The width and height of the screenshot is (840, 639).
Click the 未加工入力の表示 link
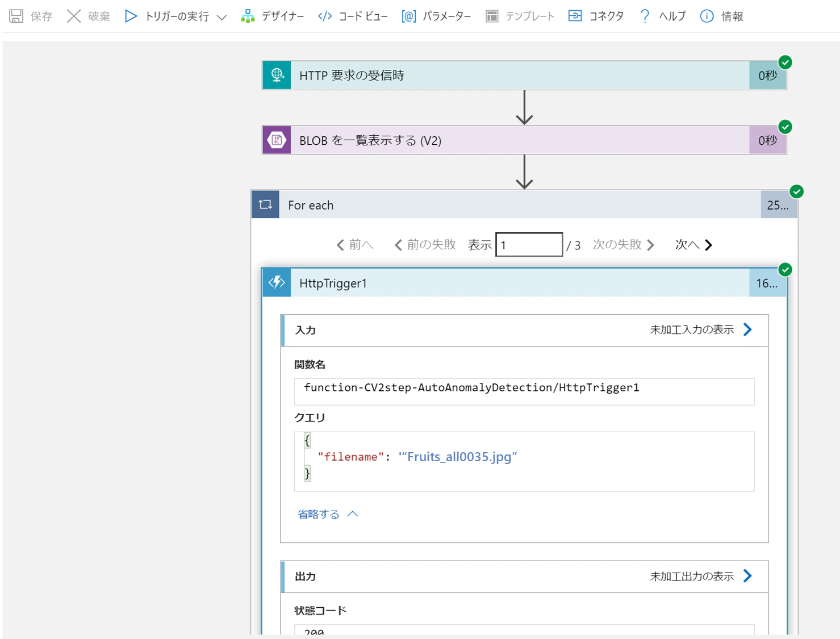[701, 329]
